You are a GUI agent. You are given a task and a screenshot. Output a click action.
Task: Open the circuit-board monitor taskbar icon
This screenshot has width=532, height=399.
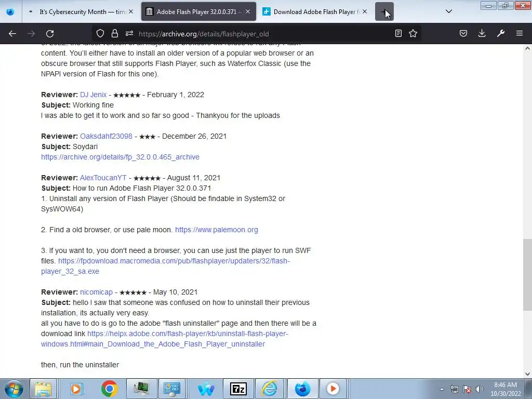point(141,389)
